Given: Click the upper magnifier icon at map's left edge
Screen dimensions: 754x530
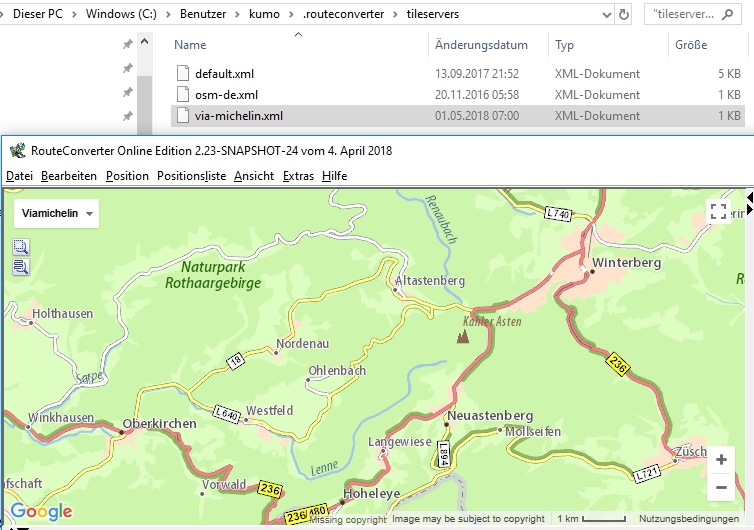Looking at the screenshot, I should pos(21,247).
